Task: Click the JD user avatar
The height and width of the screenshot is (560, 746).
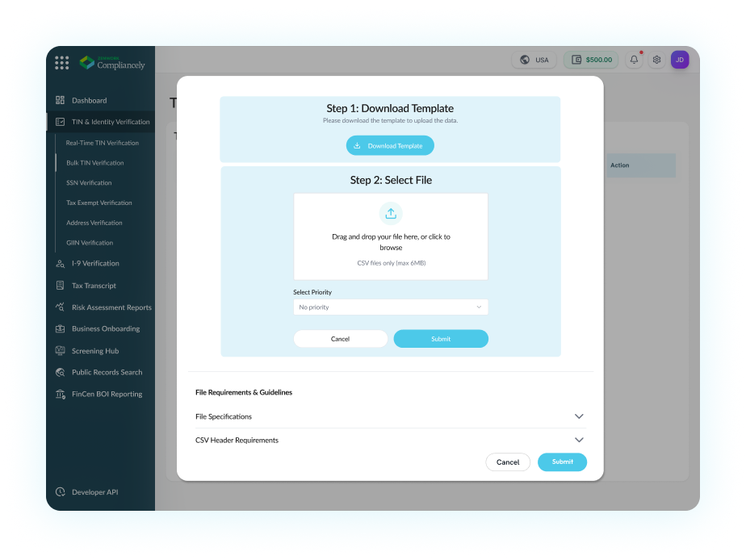Action: tap(680, 60)
